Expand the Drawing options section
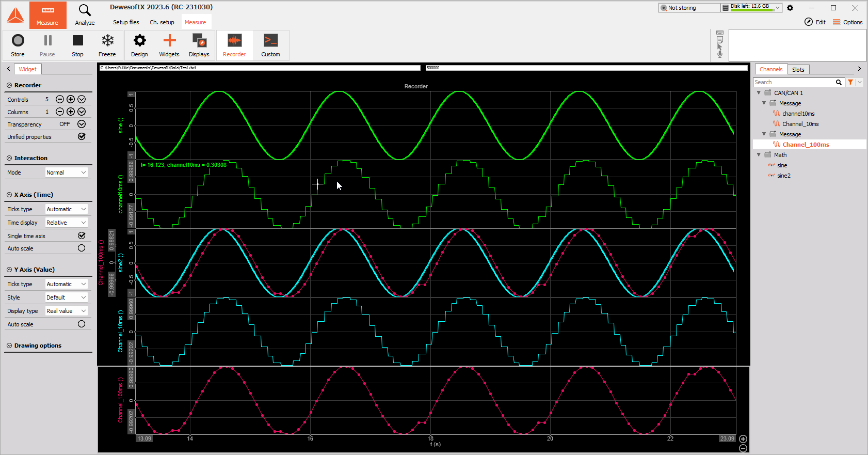Screen dimensions: 868x455 point(9,346)
